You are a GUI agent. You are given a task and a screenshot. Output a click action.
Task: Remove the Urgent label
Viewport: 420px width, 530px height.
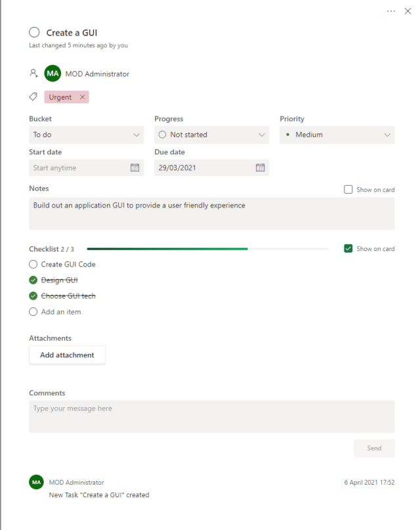[81, 97]
